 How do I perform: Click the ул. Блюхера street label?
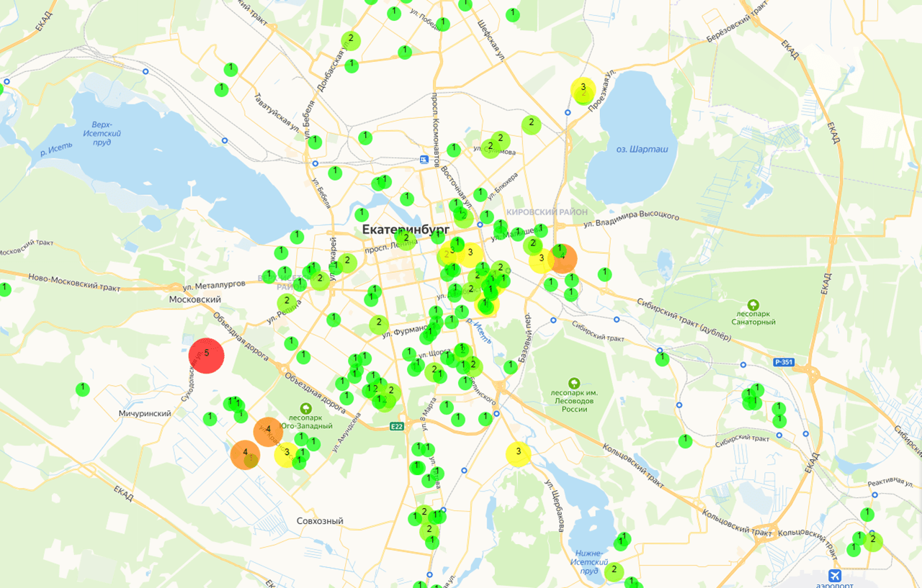pyautogui.click(x=503, y=185)
